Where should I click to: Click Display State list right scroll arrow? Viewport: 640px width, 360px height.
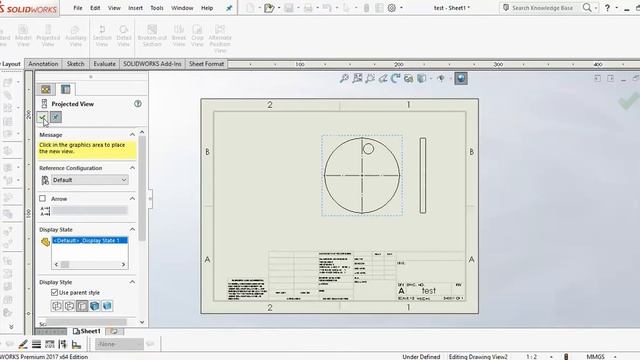[x=123, y=264]
